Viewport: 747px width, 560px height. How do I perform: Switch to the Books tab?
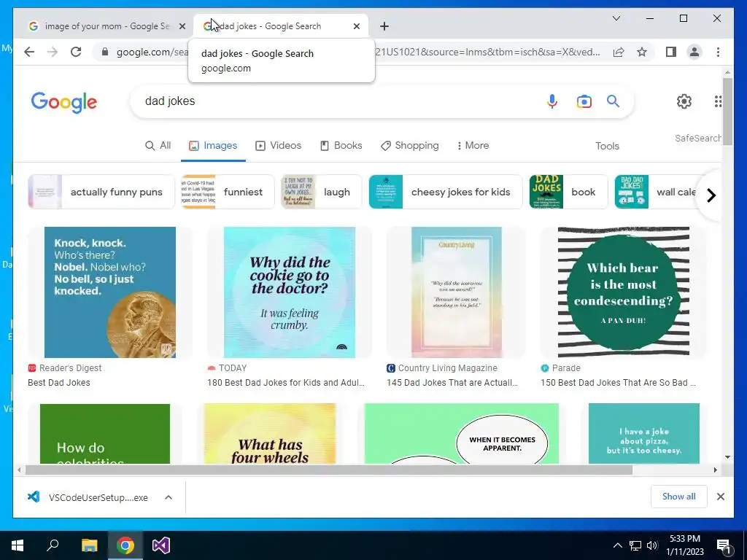(x=341, y=146)
